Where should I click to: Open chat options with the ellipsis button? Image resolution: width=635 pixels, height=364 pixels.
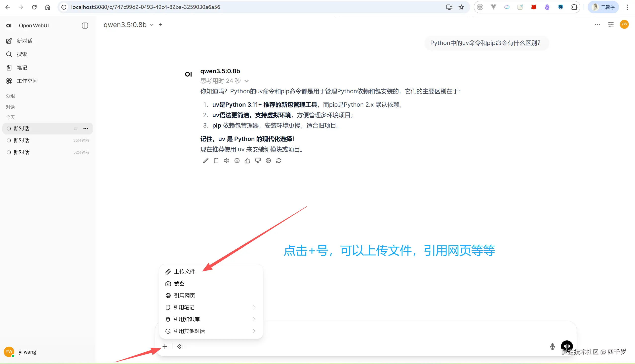point(597,24)
